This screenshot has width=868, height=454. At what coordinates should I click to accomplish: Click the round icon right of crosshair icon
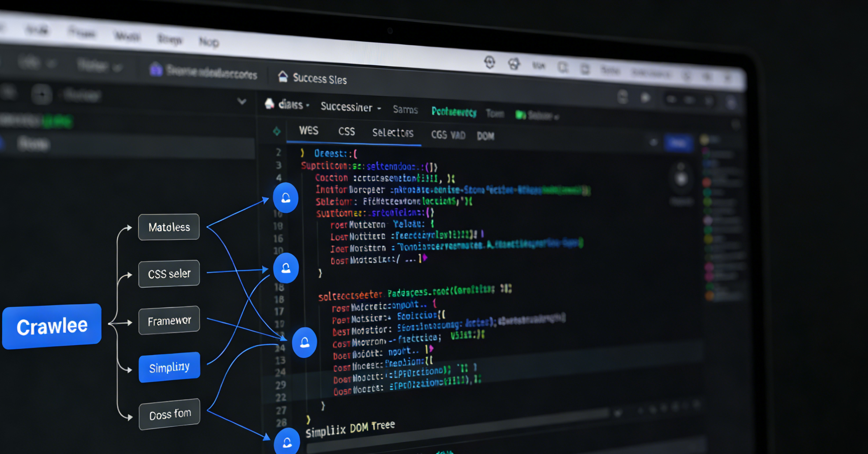tap(514, 63)
